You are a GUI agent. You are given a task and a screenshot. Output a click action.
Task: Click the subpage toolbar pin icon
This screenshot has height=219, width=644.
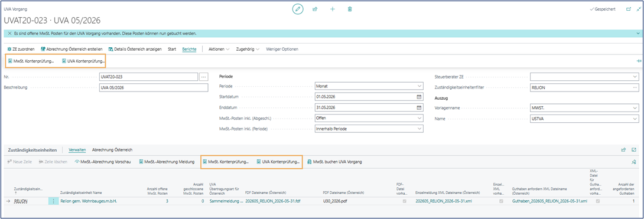pos(634,162)
